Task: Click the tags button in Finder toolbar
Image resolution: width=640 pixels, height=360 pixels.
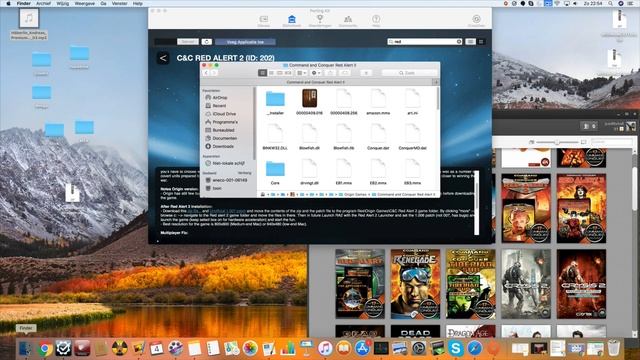Action: click(x=344, y=73)
